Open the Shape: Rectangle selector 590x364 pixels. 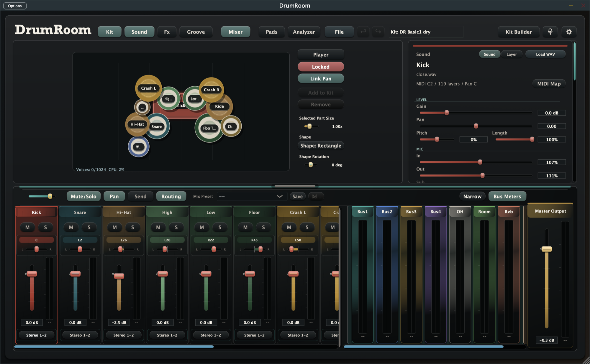(x=321, y=146)
